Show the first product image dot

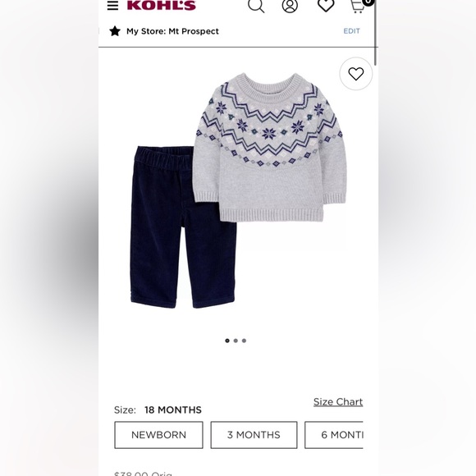click(x=227, y=341)
